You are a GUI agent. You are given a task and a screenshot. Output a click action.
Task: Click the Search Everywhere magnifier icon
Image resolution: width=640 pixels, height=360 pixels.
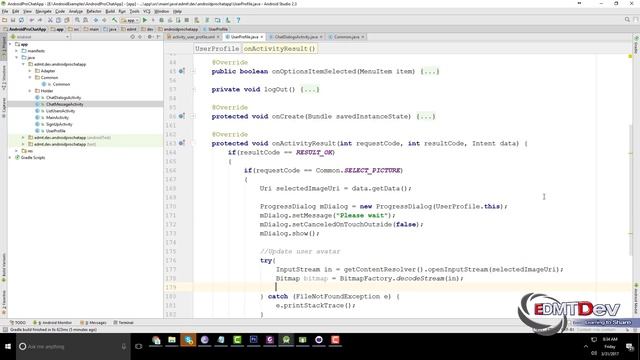click(627, 20)
